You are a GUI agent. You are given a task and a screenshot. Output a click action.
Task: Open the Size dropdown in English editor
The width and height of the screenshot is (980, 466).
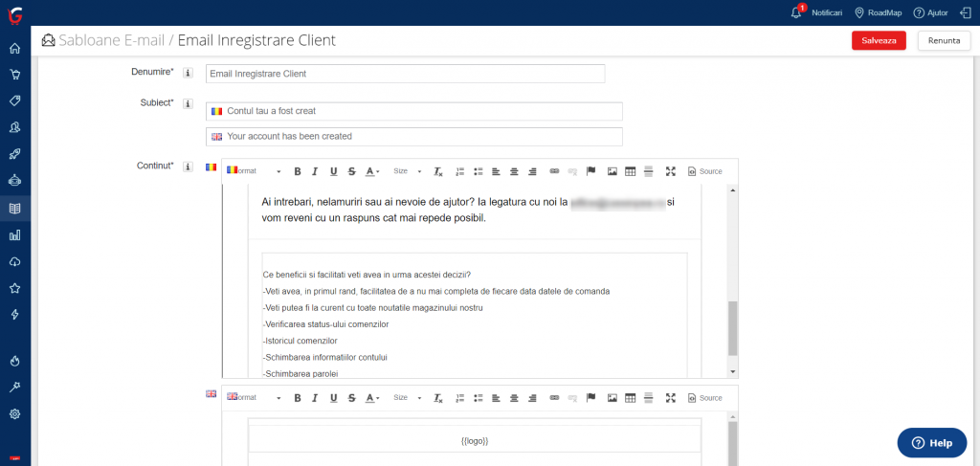407,398
